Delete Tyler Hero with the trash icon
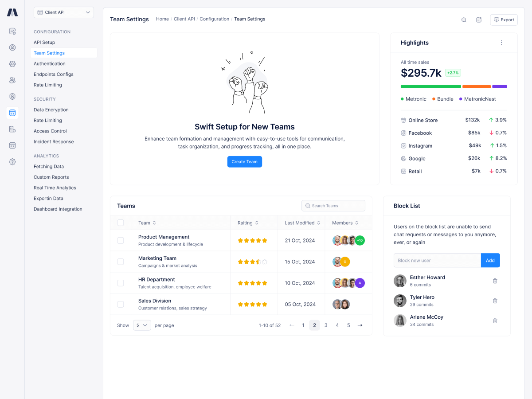The height and width of the screenshot is (399, 532). click(x=495, y=301)
